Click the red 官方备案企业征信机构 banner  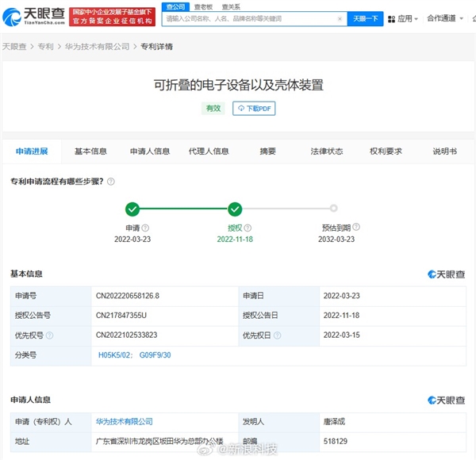click(112, 17)
